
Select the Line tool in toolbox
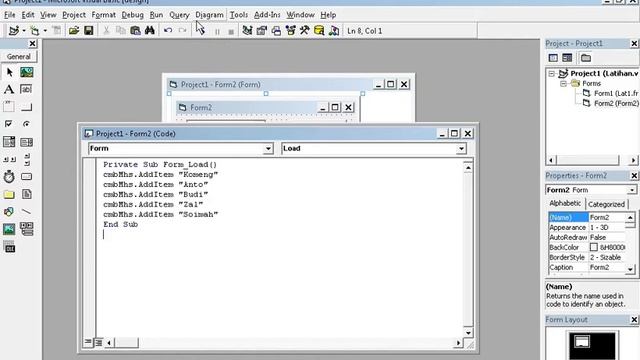(27, 211)
